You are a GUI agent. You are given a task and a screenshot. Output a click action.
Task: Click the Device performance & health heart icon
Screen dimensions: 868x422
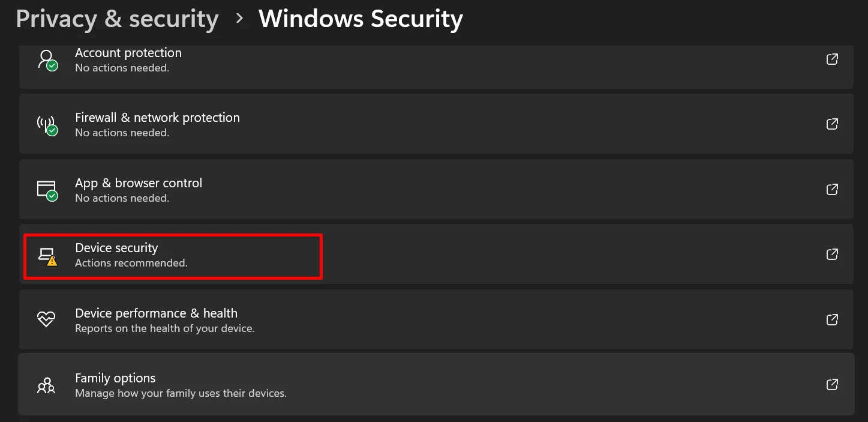pyautogui.click(x=46, y=319)
